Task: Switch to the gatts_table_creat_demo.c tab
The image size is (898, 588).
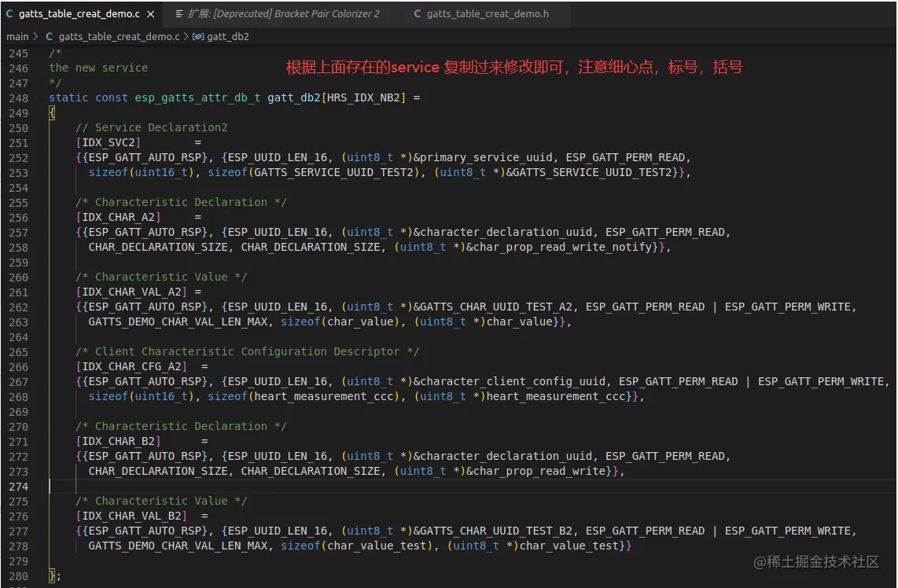Action: click(79, 13)
